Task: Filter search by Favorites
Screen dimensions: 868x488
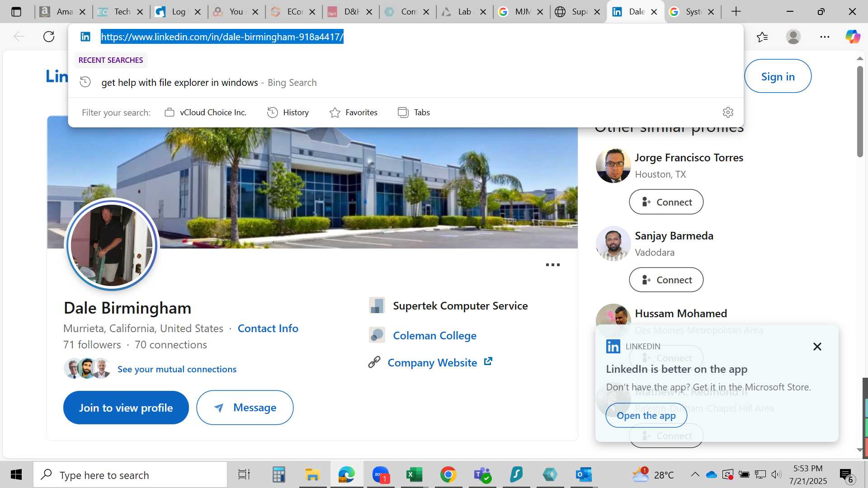Action: point(354,113)
